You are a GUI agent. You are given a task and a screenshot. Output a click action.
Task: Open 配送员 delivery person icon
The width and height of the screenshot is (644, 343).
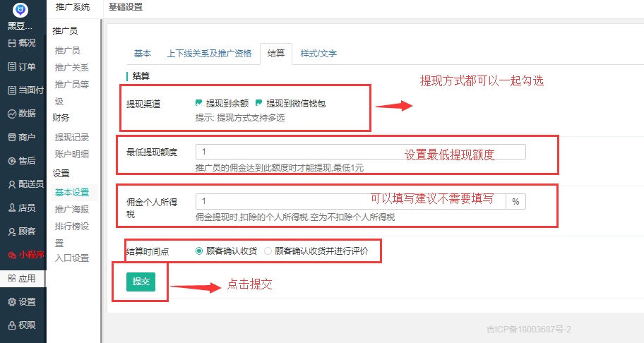[x=12, y=184]
